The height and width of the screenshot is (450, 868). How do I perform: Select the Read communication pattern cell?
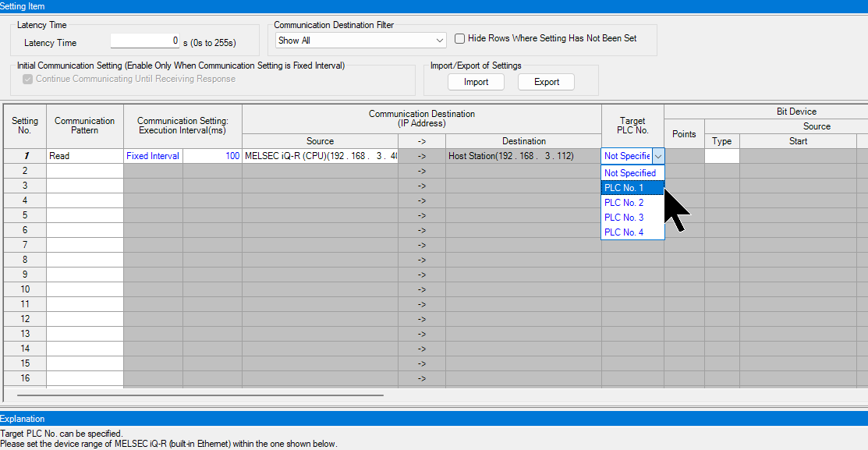pyautogui.click(x=85, y=156)
